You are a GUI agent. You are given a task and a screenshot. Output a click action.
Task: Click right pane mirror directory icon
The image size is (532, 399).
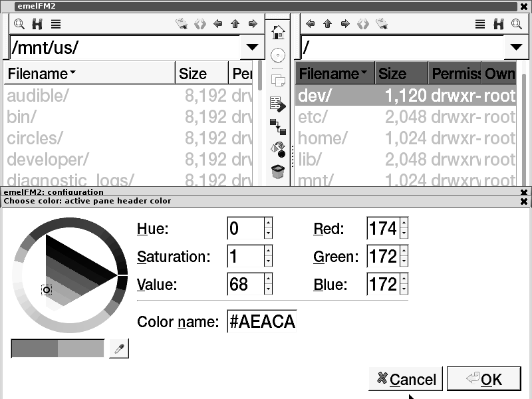point(362,24)
